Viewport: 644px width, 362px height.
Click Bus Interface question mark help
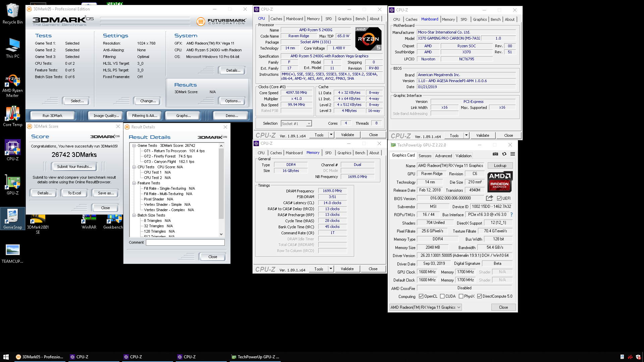pyautogui.click(x=512, y=215)
